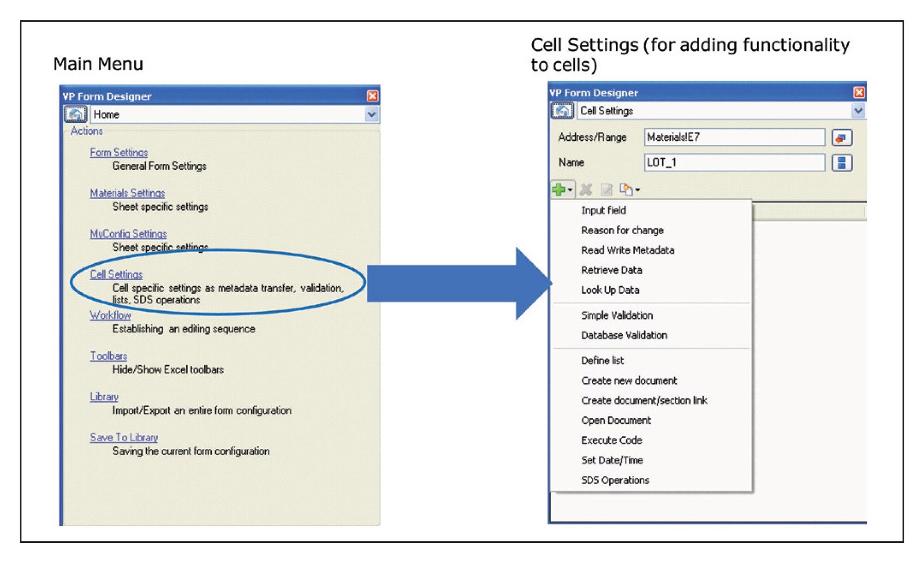Open the Materials Settings link
The width and height of the screenshot is (924, 567).
coord(127,193)
